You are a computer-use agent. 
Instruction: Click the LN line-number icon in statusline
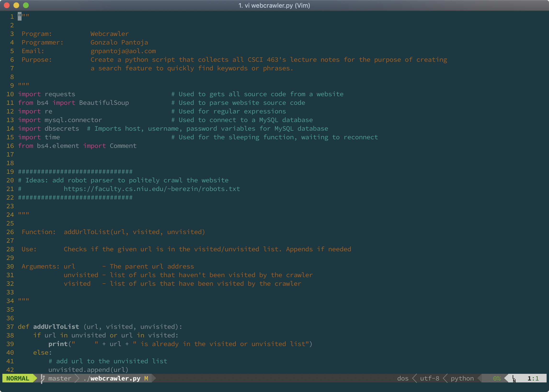coord(514,379)
